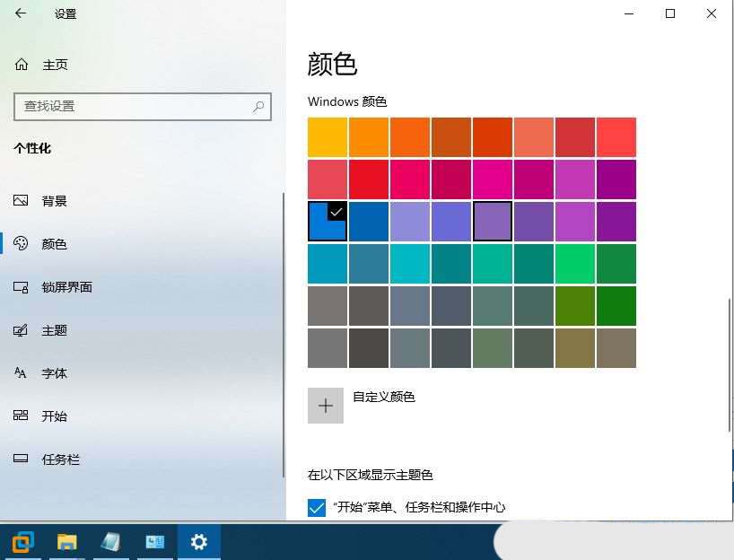
Task: Select 开始 in the personalization sidebar
Action: coord(54,416)
